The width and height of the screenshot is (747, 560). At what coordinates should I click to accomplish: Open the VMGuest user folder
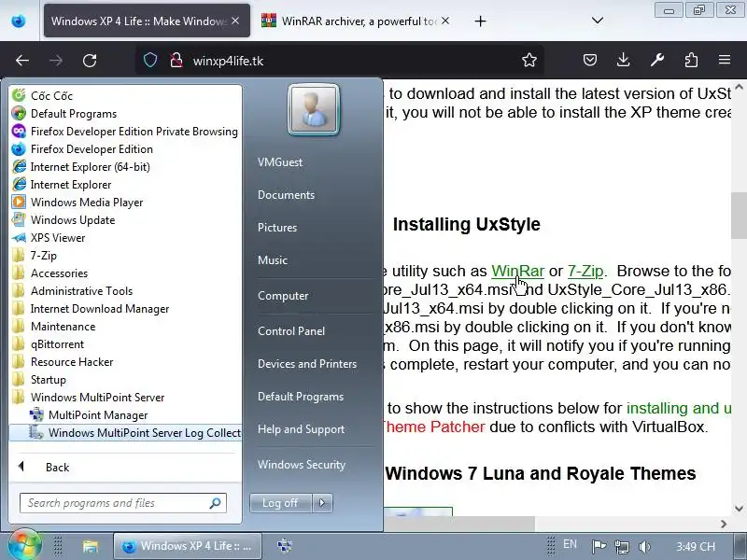pyautogui.click(x=280, y=161)
